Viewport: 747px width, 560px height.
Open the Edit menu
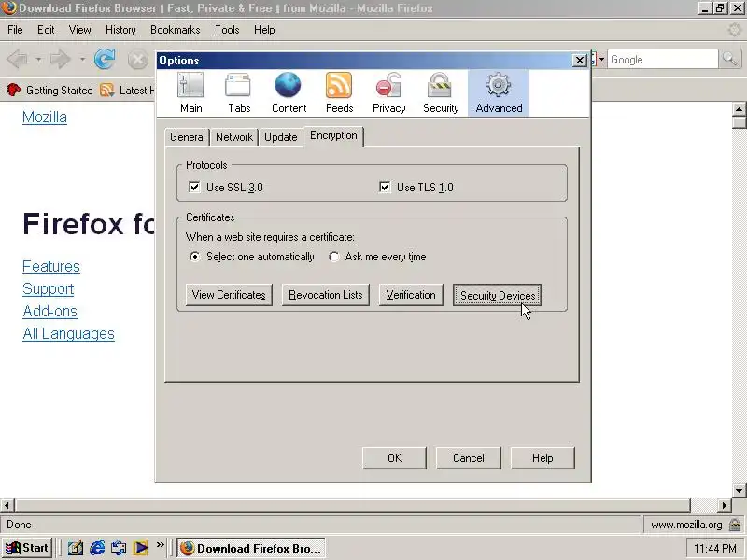(x=46, y=30)
